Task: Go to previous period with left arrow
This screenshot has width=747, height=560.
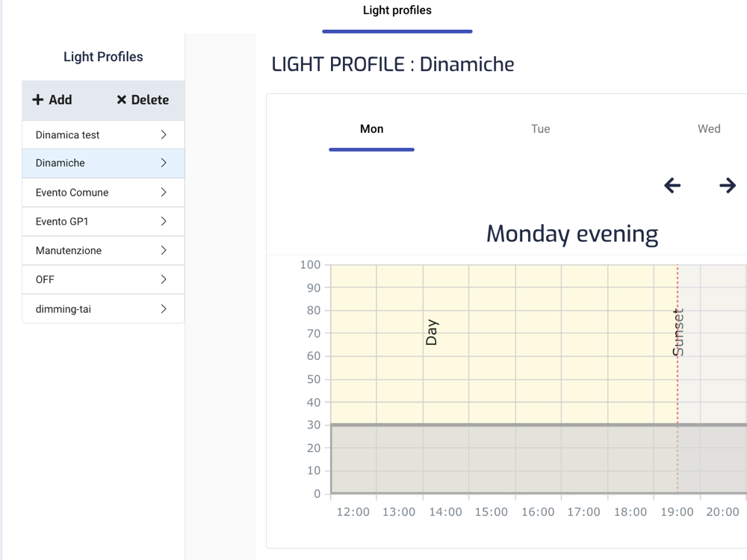Action: pyautogui.click(x=672, y=185)
